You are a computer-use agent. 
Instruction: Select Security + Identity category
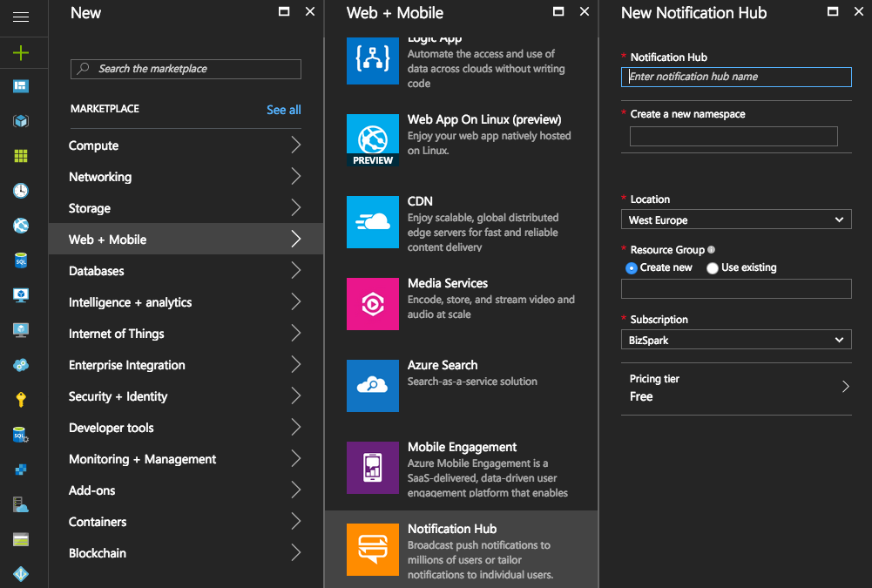186,396
